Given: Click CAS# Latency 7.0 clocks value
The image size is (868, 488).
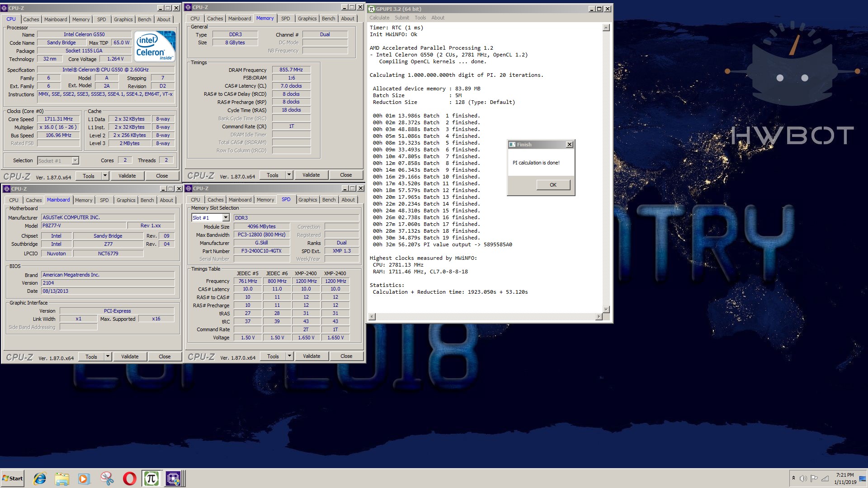Looking at the screenshot, I should (291, 86).
